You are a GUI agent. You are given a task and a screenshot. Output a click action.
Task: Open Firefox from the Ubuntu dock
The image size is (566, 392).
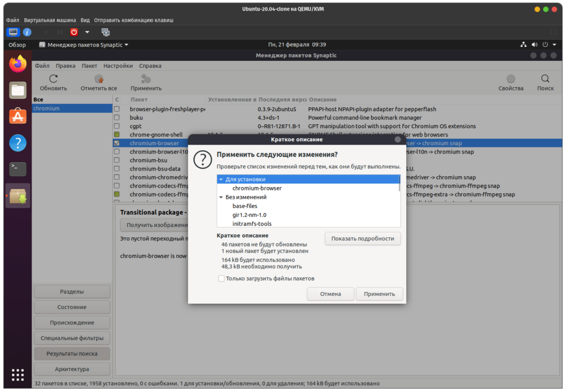coord(18,64)
